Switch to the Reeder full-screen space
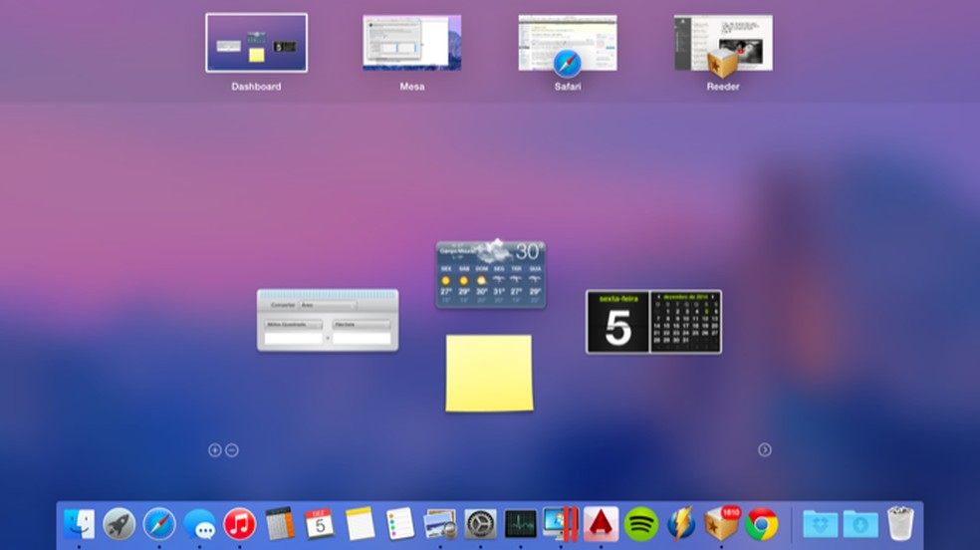The width and height of the screenshot is (980, 550). click(x=723, y=43)
